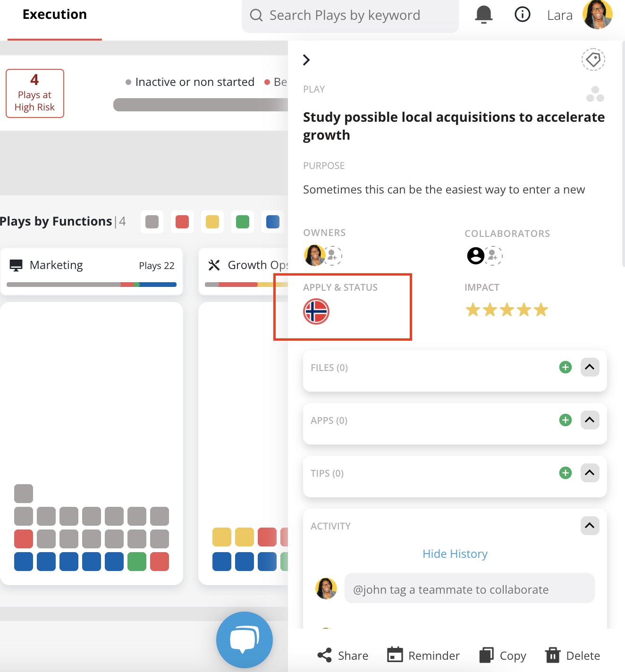This screenshot has height=672, width=625.
Task: Copy this play
Action: point(503,655)
